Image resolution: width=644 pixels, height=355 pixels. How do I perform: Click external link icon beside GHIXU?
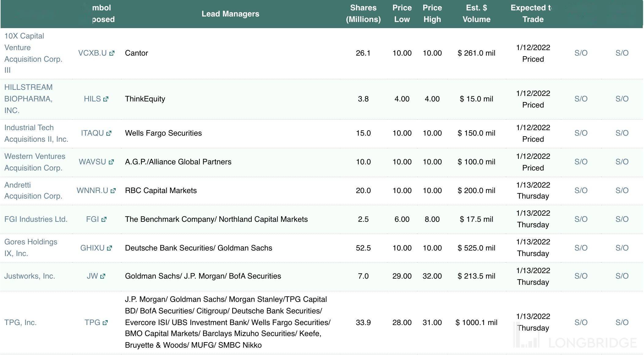[x=109, y=248]
